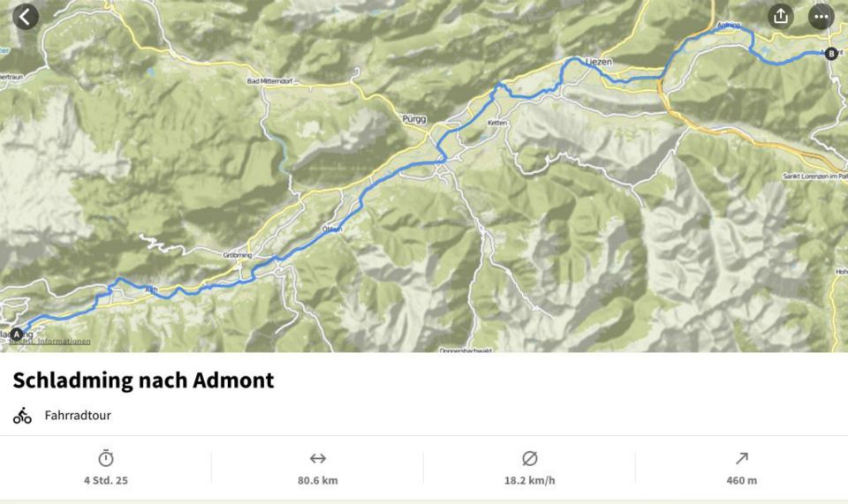This screenshot has height=504, width=848.
Task: Click the Pürgg label on the map
Action: pos(414,119)
